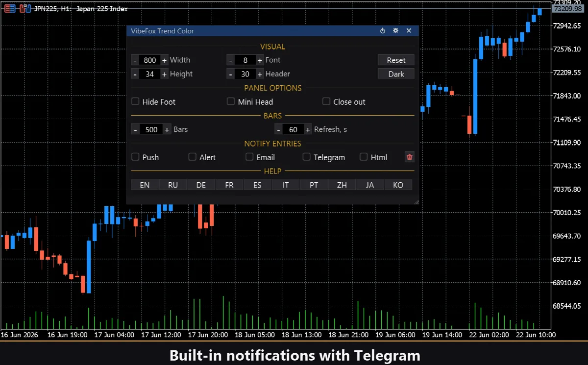This screenshot has width=588, height=365.
Task: Select RU help language
Action: [x=173, y=185]
